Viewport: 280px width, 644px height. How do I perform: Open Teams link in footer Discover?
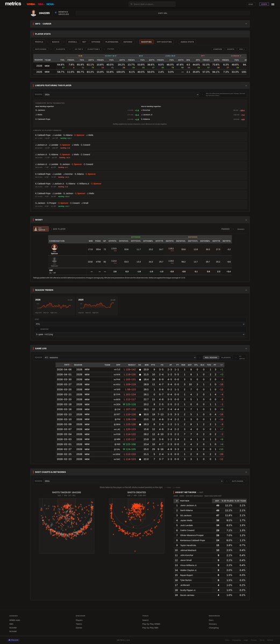pyautogui.click(x=78, y=624)
